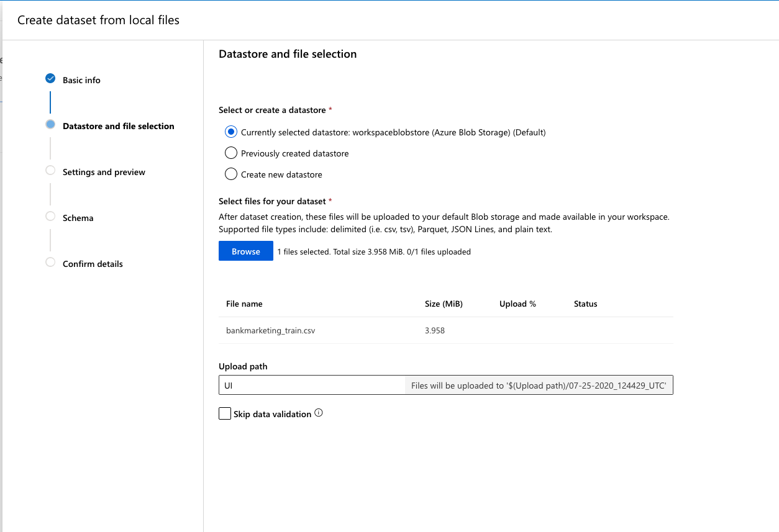This screenshot has height=532, width=779.
Task: Click the Schema step circle icon
Action: point(50,217)
